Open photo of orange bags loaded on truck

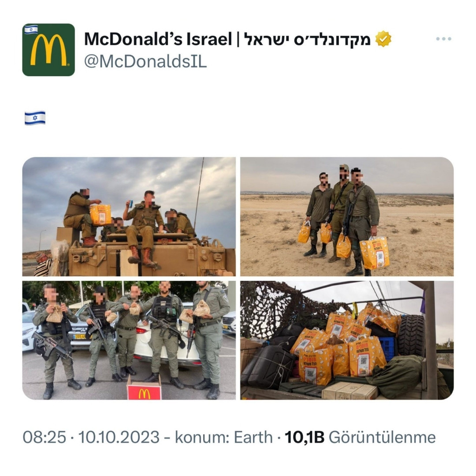[347, 340]
